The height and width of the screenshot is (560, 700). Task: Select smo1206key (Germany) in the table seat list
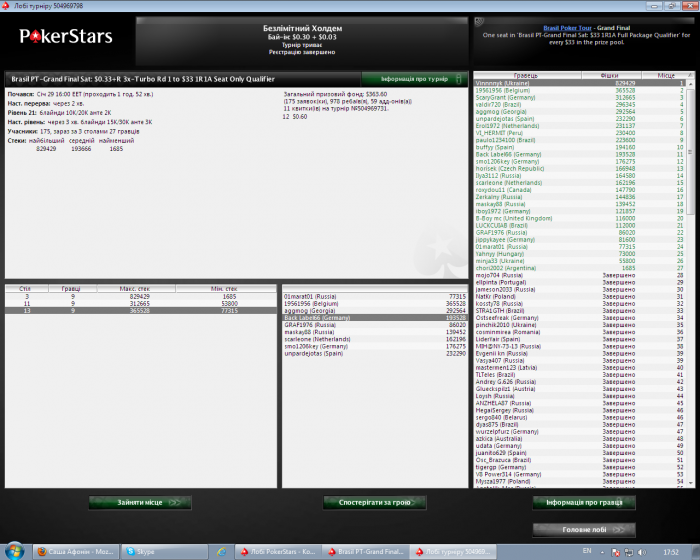coord(375,347)
